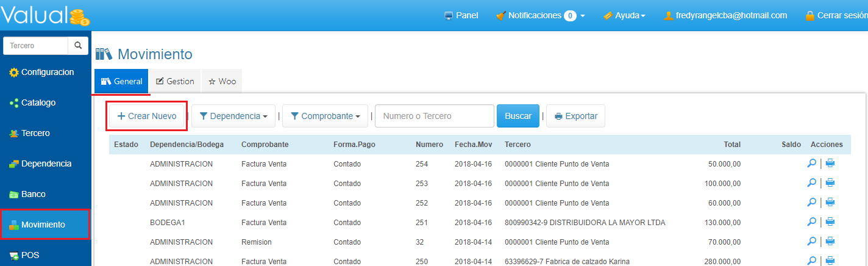This screenshot has width=868, height=266.
Task: Print invoice 253 using printer icon
Action: tap(830, 182)
